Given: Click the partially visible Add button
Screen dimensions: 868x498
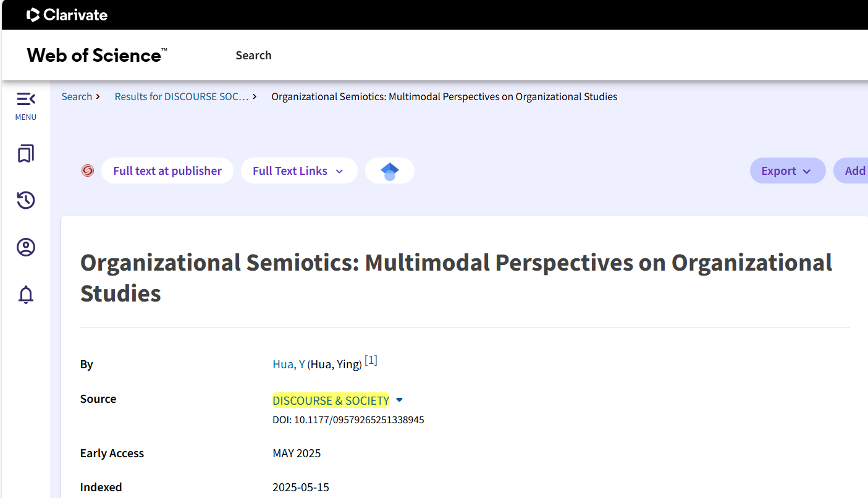Looking at the screenshot, I should (854, 171).
